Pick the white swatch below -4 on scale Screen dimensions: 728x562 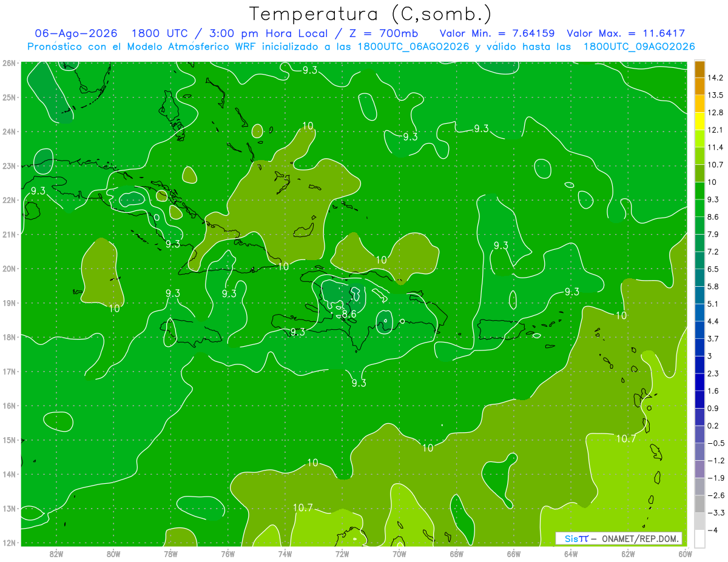tap(699, 538)
